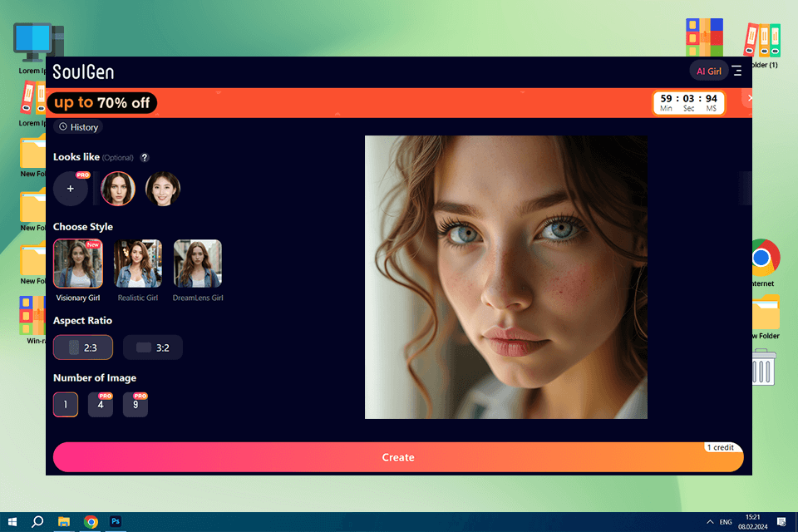Select 9 images PRO option

point(135,405)
